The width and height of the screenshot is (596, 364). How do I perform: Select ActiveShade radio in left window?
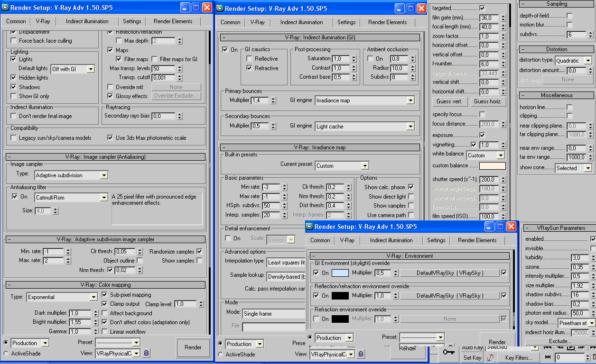tap(6, 353)
